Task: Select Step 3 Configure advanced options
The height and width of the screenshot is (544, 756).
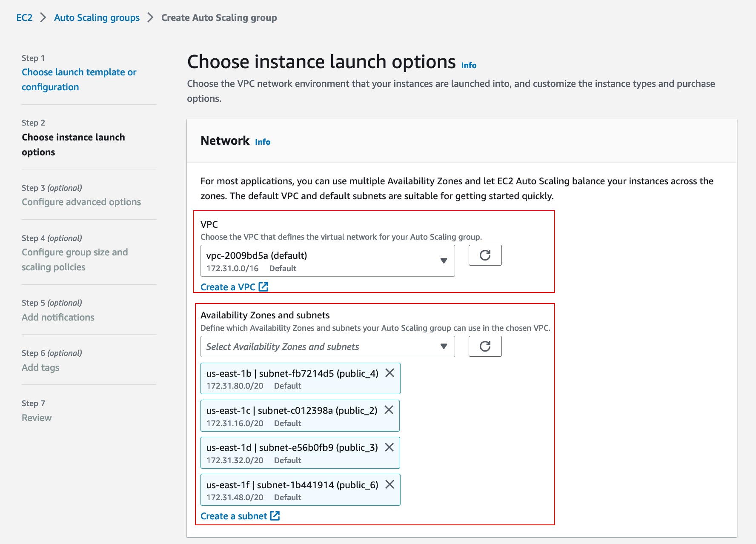Action: 81,202
